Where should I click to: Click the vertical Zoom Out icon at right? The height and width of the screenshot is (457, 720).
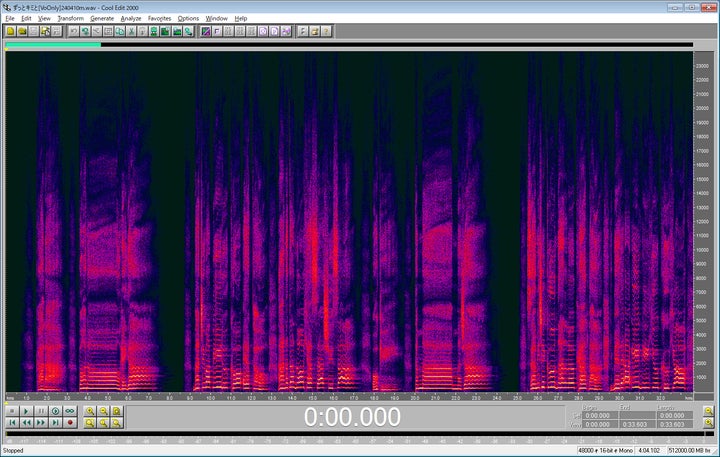coord(709,411)
